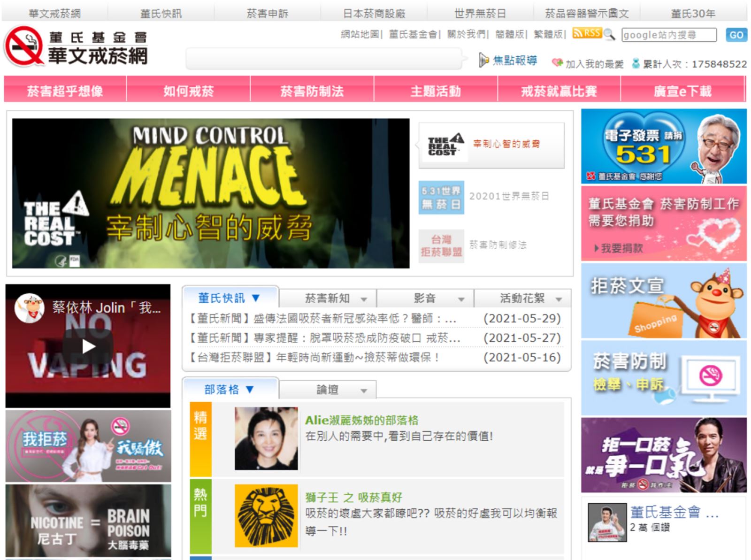The image size is (751, 560).
Task: Click the 董氏基金會 Facebook page name
Action: (x=674, y=512)
